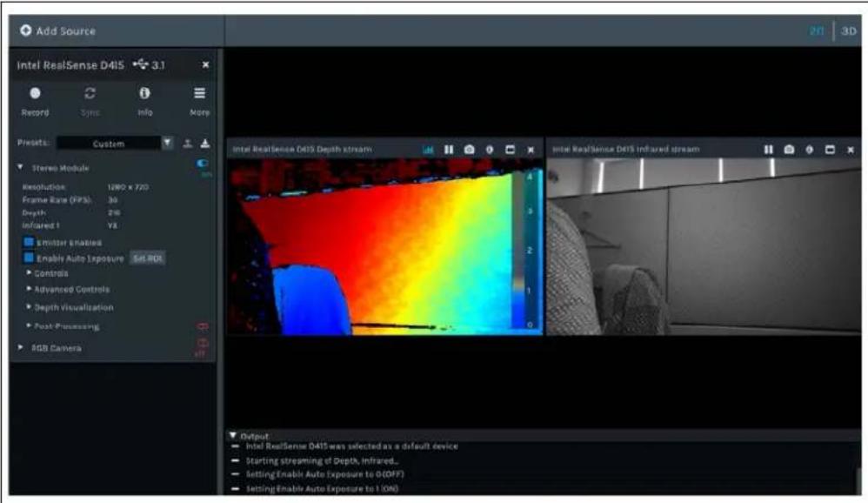This screenshot has height=503, width=868.
Task: Click the USB 3.1 connection icon
Action: (x=141, y=64)
